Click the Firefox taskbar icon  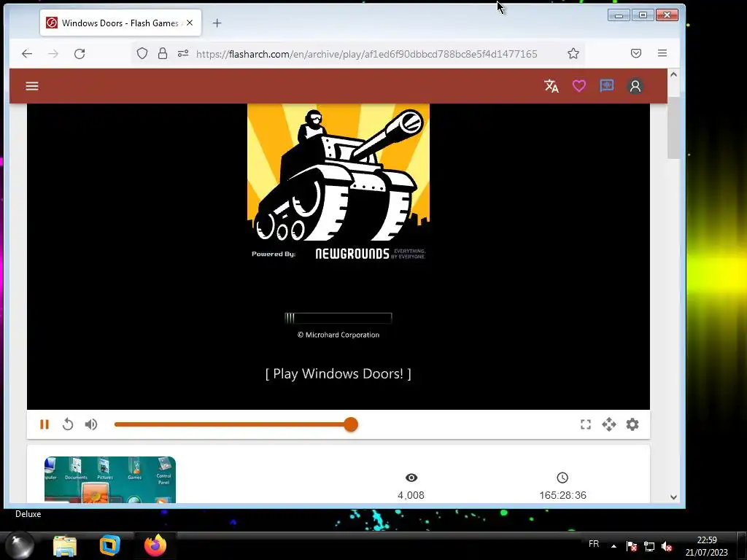point(155,545)
